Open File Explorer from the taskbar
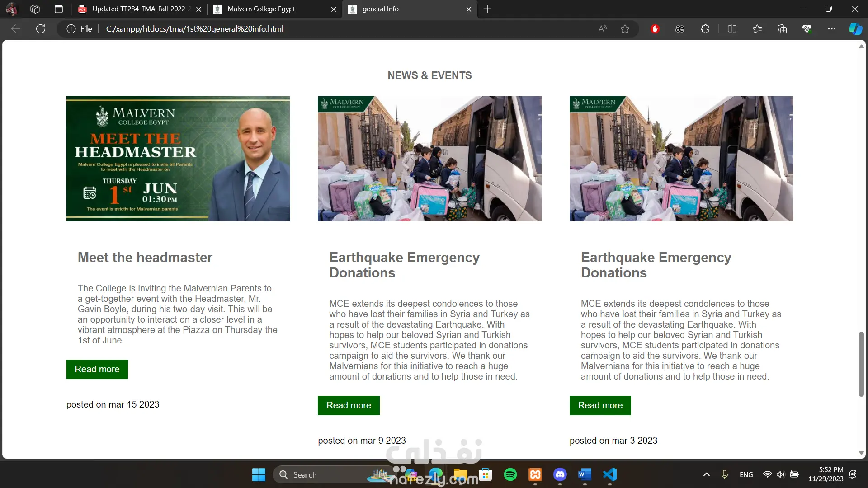The width and height of the screenshot is (868, 488). (460, 474)
